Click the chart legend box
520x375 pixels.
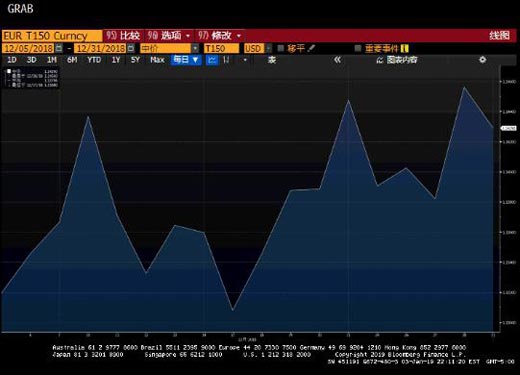click(32, 78)
